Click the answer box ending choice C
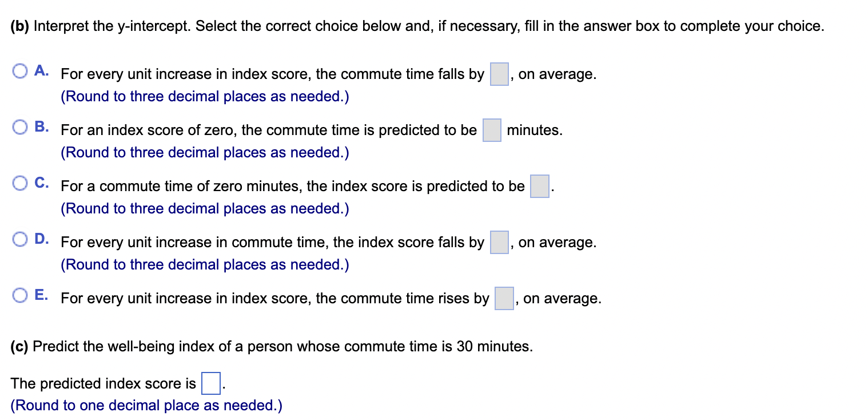The height and width of the screenshot is (420, 868). [539, 187]
